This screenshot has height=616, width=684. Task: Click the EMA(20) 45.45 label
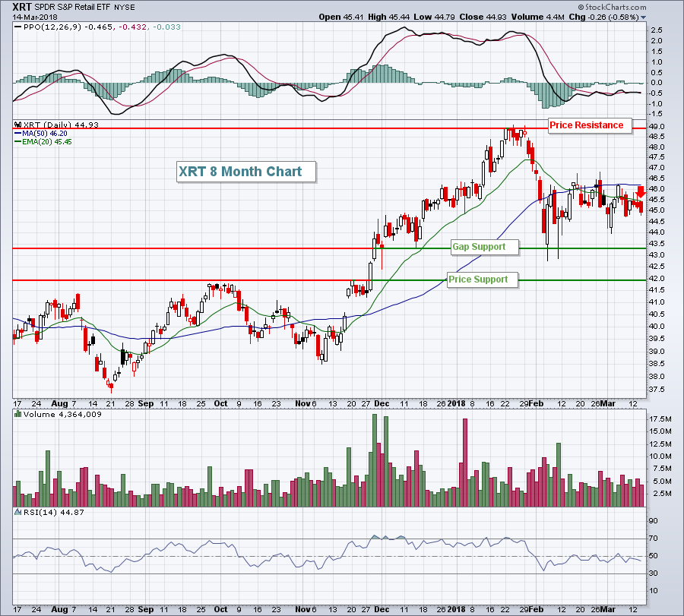click(x=47, y=142)
